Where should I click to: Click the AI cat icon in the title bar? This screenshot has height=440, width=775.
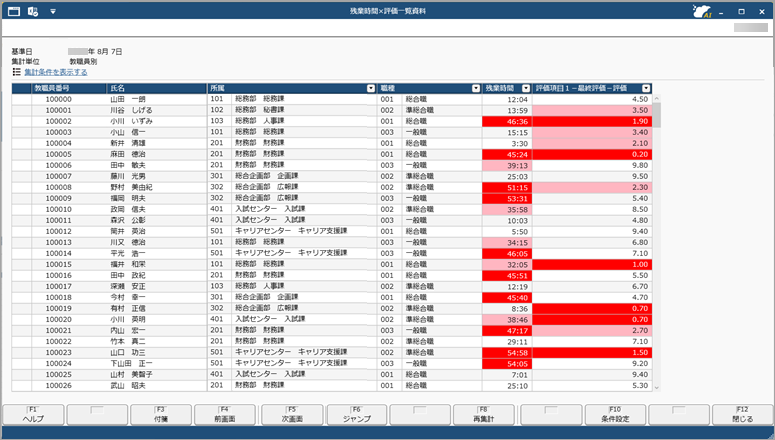point(702,11)
